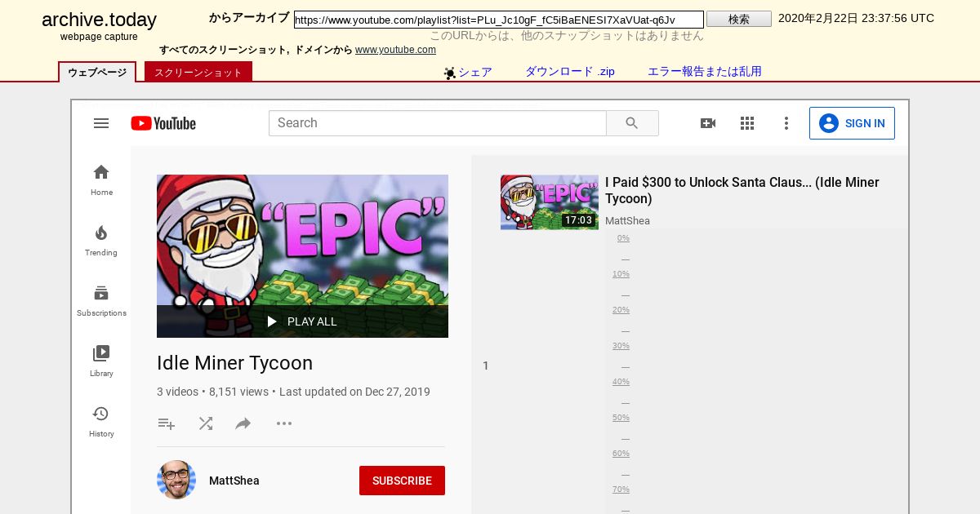Viewport: 980px width, 514px height.
Task: Save playlist with the add-to-list icon
Action: pyautogui.click(x=167, y=423)
